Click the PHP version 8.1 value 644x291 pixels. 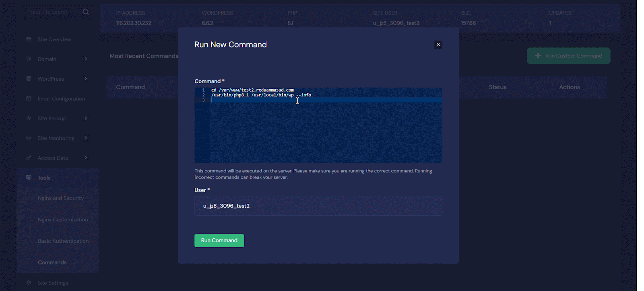click(x=290, y=23)
